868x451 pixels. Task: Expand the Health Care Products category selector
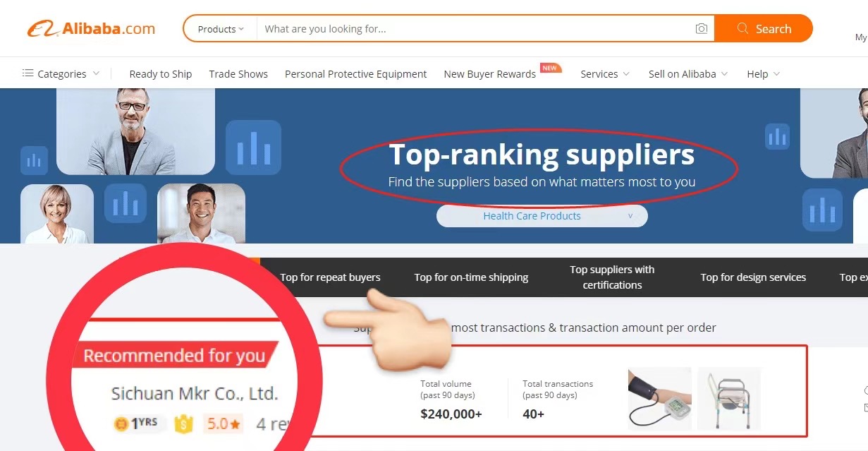click(x=542, y=216)
